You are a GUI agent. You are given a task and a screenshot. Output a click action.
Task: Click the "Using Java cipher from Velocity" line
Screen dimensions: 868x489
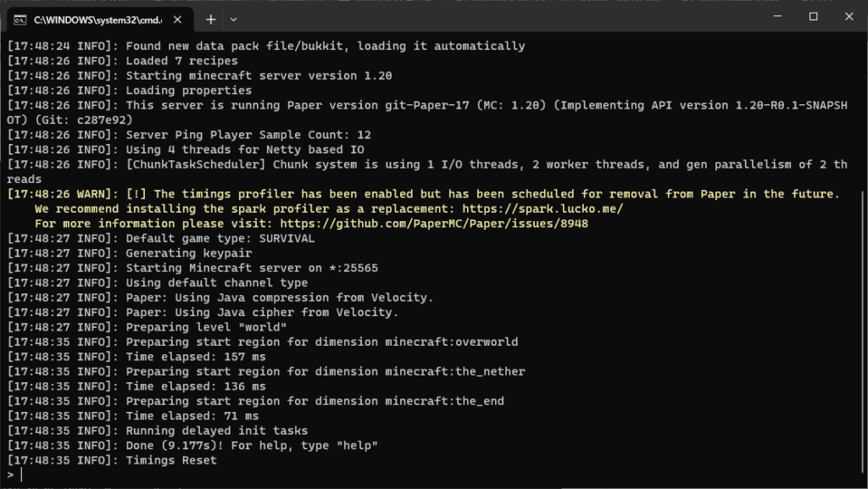click(x=203, y=313)
